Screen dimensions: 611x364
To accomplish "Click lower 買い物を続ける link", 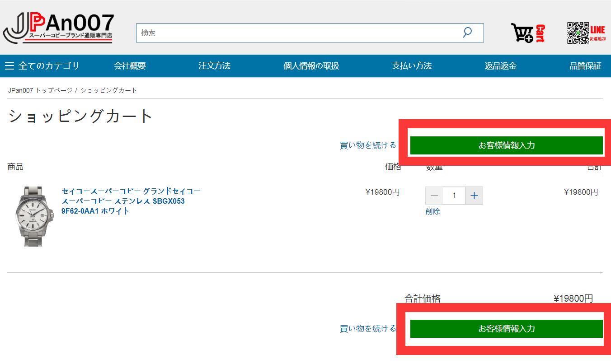I will (368, 329).
